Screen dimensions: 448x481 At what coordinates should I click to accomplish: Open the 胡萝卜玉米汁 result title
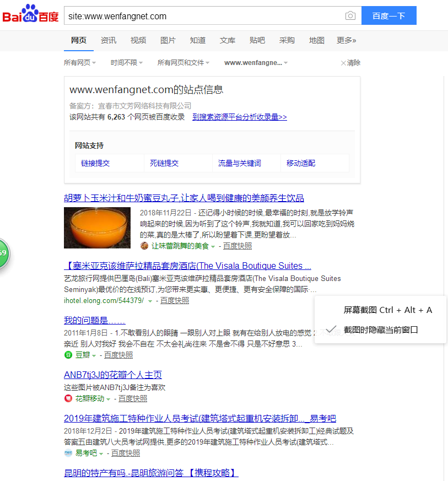coord(184,198)
